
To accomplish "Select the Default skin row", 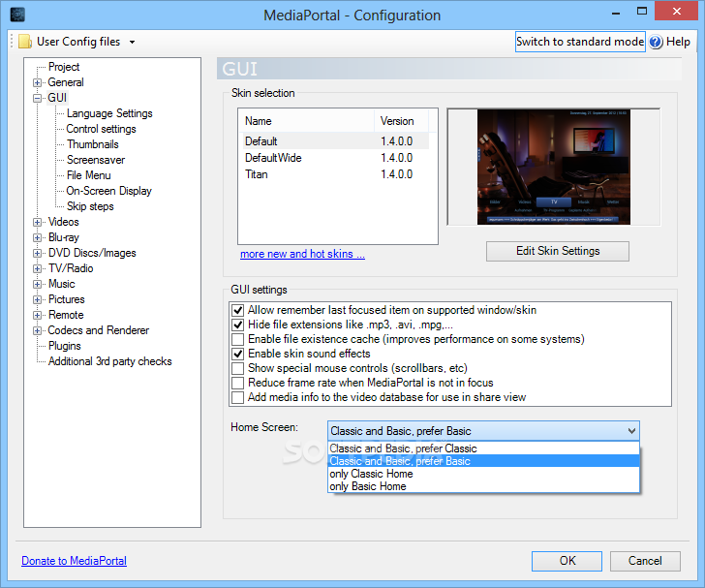I will click(x=335, y=141).
